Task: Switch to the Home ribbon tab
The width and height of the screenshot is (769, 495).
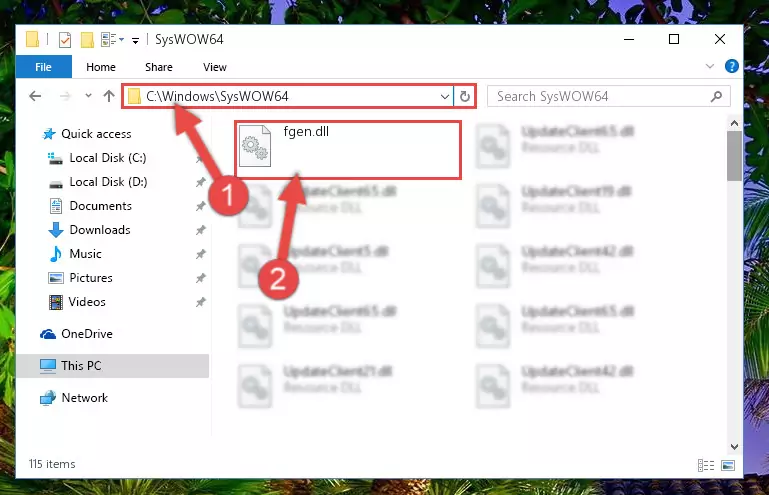Action: (x=101, y=67)
